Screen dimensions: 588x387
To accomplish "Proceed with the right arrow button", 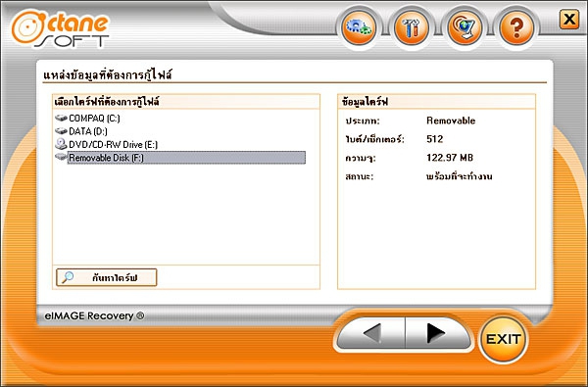I will (x=437, y=333).
